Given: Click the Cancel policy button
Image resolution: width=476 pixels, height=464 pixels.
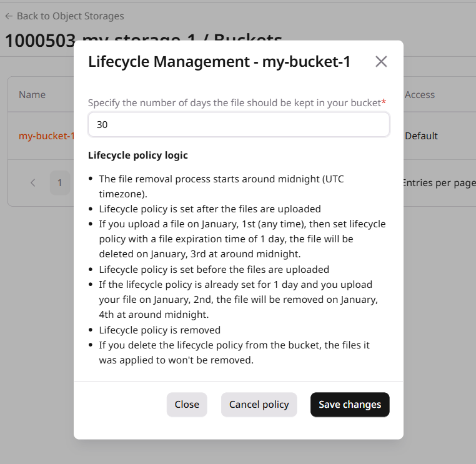Looking at the screenshot, I should click(259, 405).
